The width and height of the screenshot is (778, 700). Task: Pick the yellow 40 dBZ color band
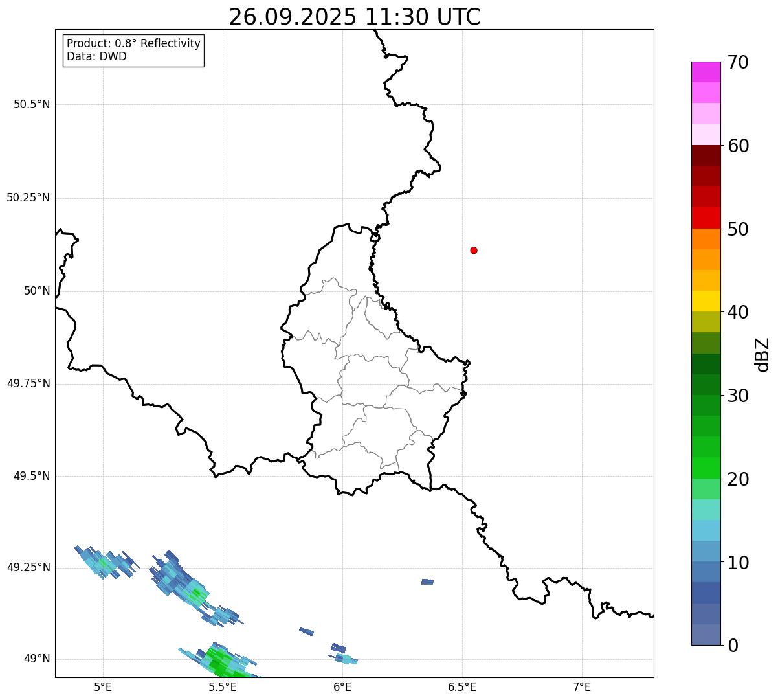[x=706, y=301]
